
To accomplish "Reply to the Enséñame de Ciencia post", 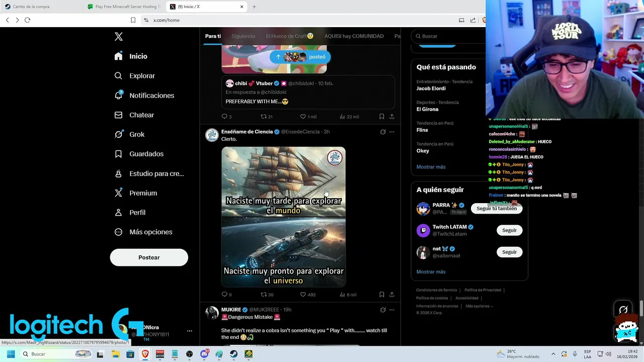I will (x=226, y=295).
